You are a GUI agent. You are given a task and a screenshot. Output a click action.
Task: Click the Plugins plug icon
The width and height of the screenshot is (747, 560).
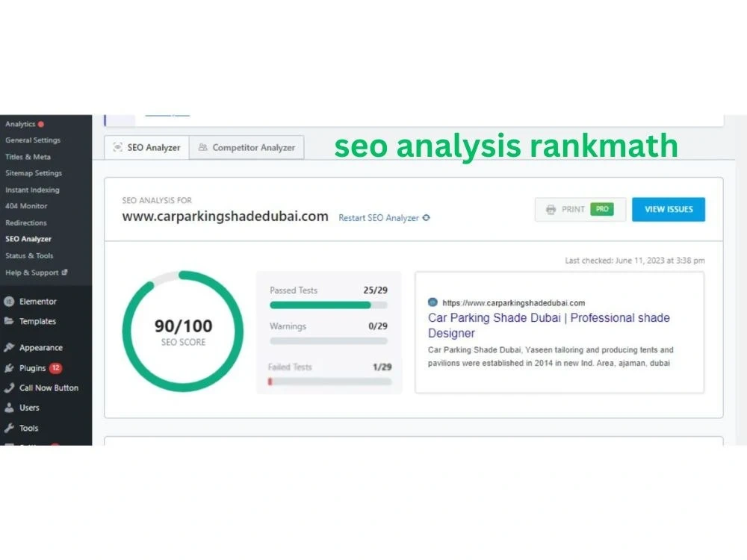8,368
